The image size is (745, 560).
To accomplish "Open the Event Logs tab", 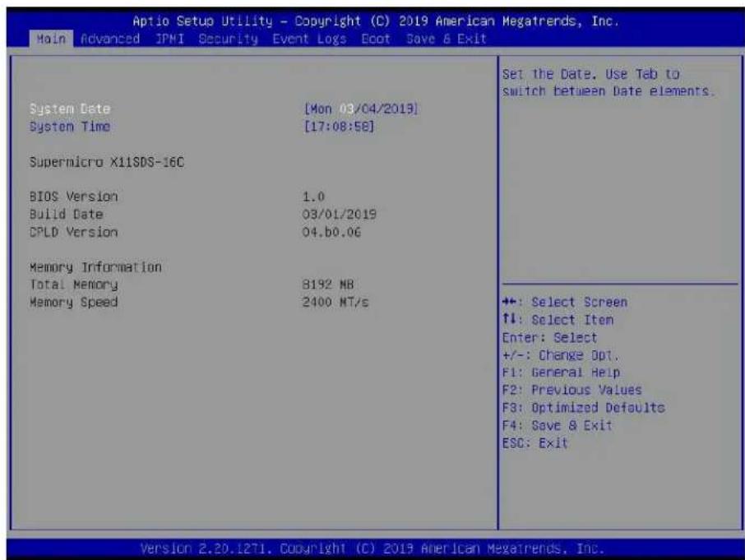I will (x=309, y=39).
